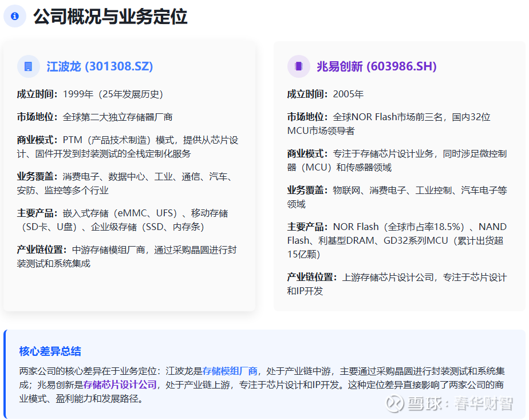Click the purple chip icon next to 兆易创新

click(x=298, y=66)
